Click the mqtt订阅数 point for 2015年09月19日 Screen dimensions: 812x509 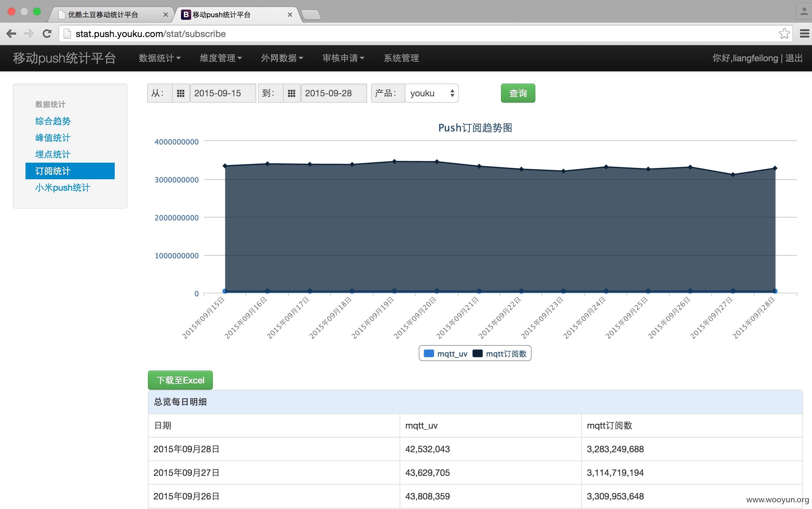[394, 162]
